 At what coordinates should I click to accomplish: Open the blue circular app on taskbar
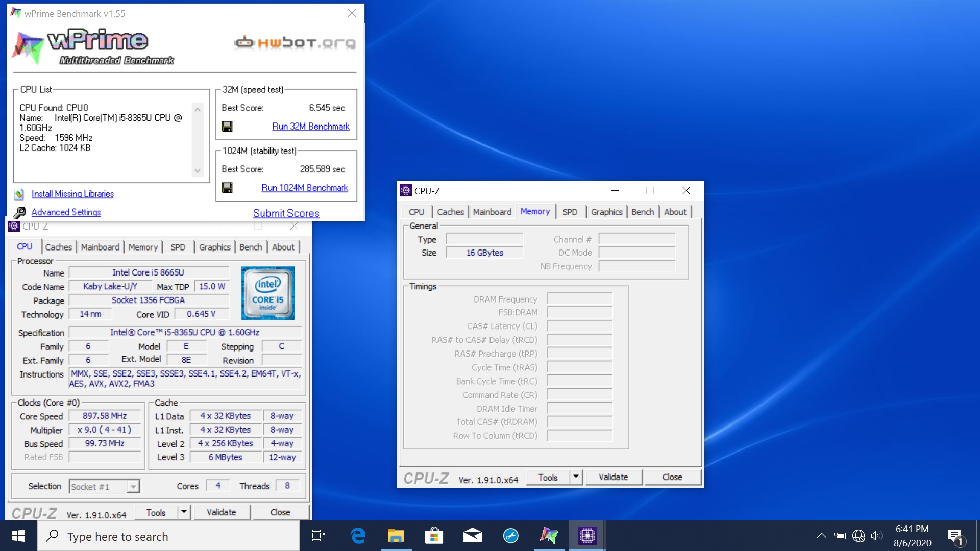point(511,536)
